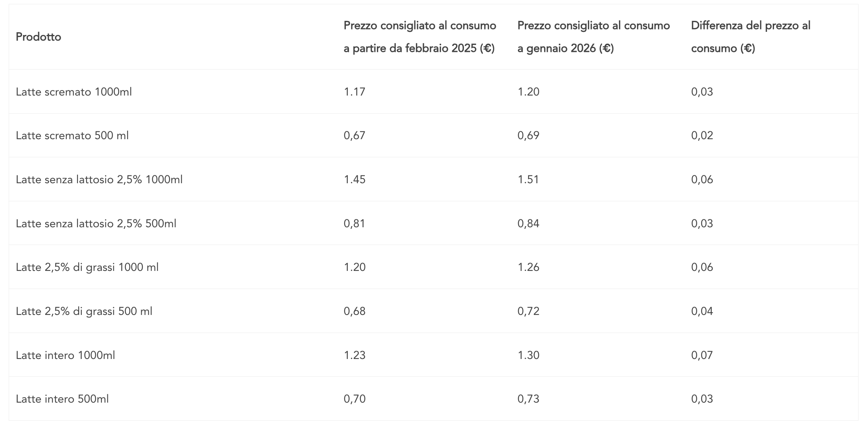Click the febbraio 2025 price column header

(419, 37)
